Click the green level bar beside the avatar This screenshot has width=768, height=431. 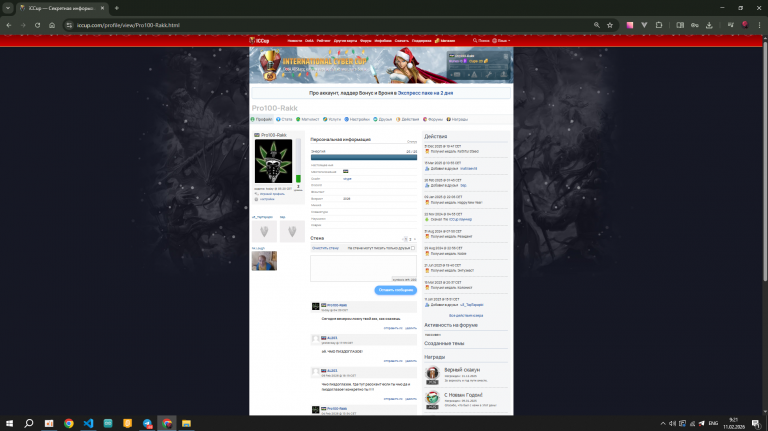298,179
